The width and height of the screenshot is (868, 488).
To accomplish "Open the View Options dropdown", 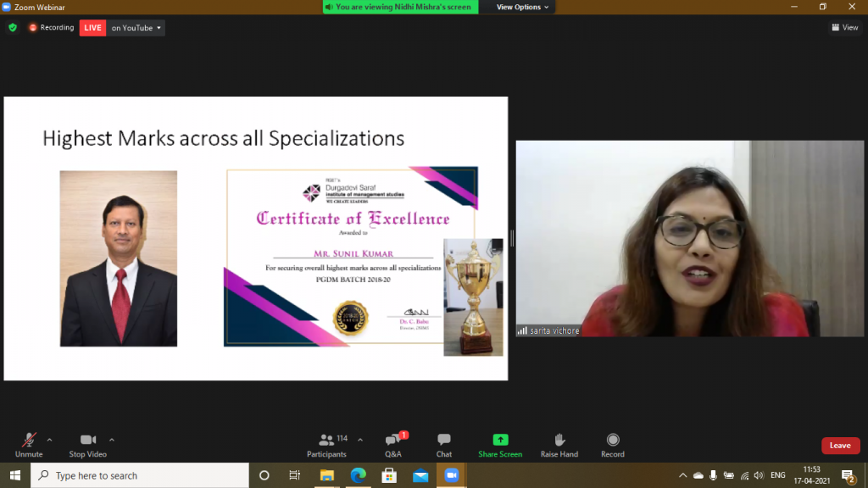I will click(522, 7).
